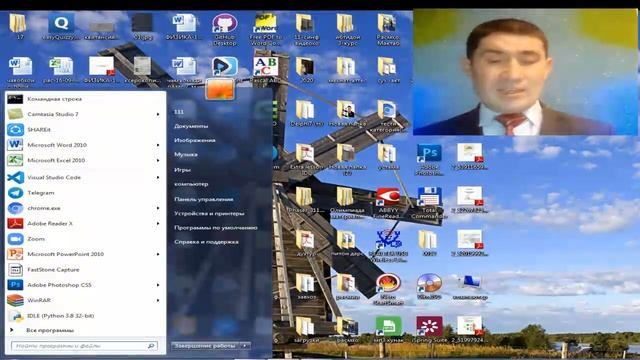Select the Олимпиада folder on the desktop
The width and height of the screenshot is (640, 360).
pos(347,203)
